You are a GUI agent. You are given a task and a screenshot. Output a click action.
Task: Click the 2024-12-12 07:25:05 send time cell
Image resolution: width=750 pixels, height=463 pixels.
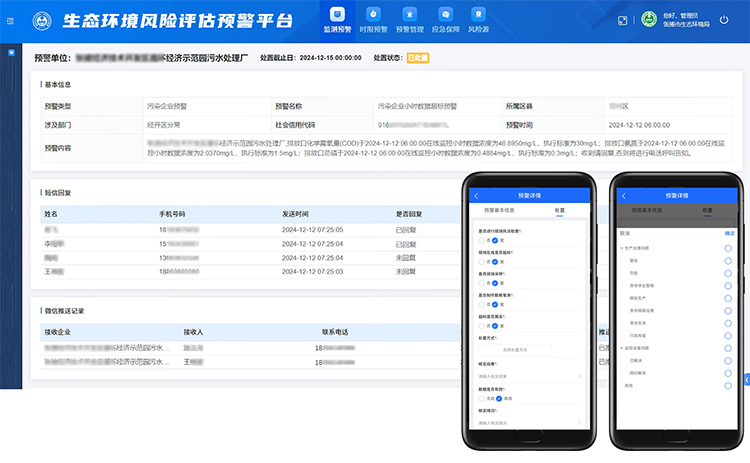[x=312, y=230]
